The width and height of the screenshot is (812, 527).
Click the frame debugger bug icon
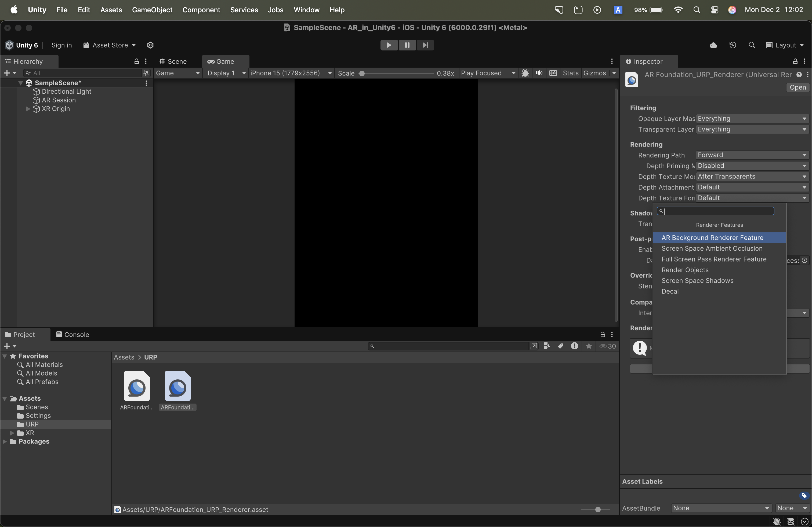click(525, 73)
